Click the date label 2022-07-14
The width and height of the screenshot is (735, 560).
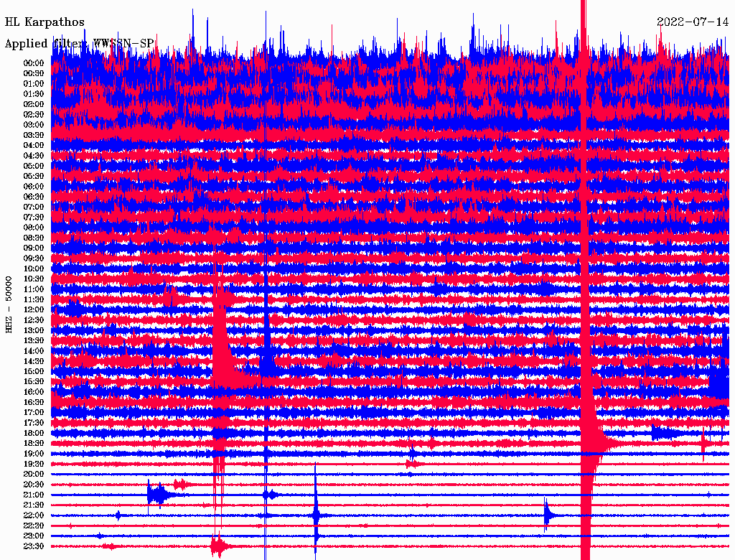pos(693,22)
